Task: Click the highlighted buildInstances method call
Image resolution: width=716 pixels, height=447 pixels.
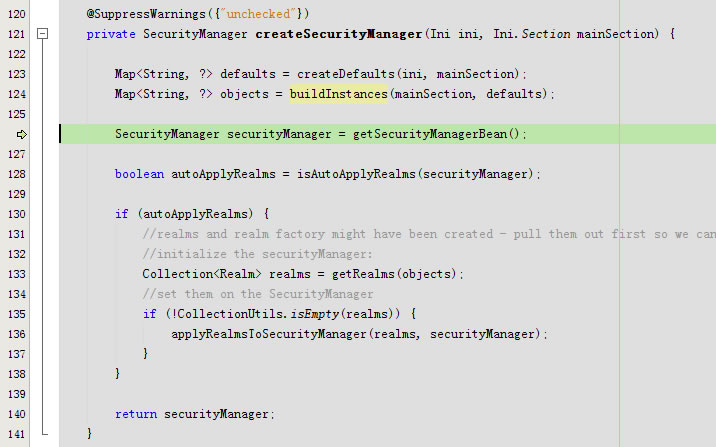Action: pyautogui.click(x=338, y=94)
